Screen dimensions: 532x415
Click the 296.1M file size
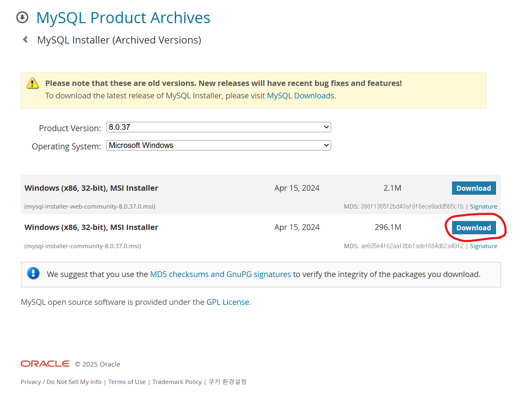pyautogui.click(x=388, y=227)
